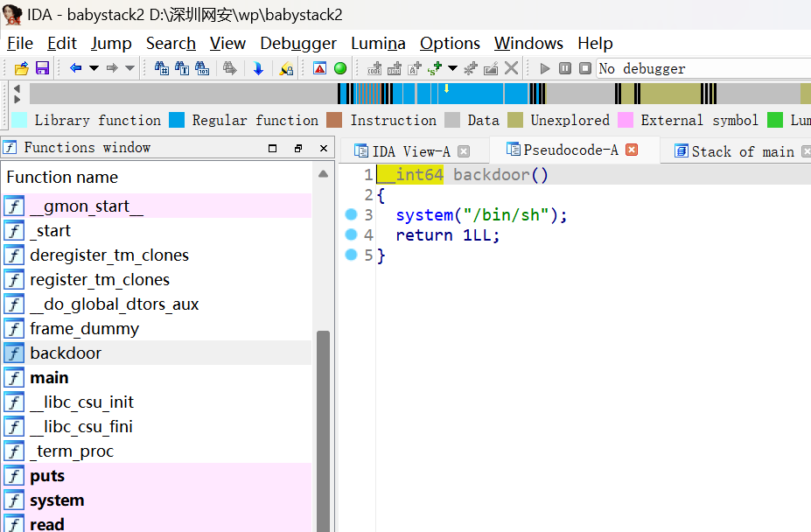The image size is (811, 532).
Task: Toggle the breakpoint dot on line 5
Action: tap(352, 255)
